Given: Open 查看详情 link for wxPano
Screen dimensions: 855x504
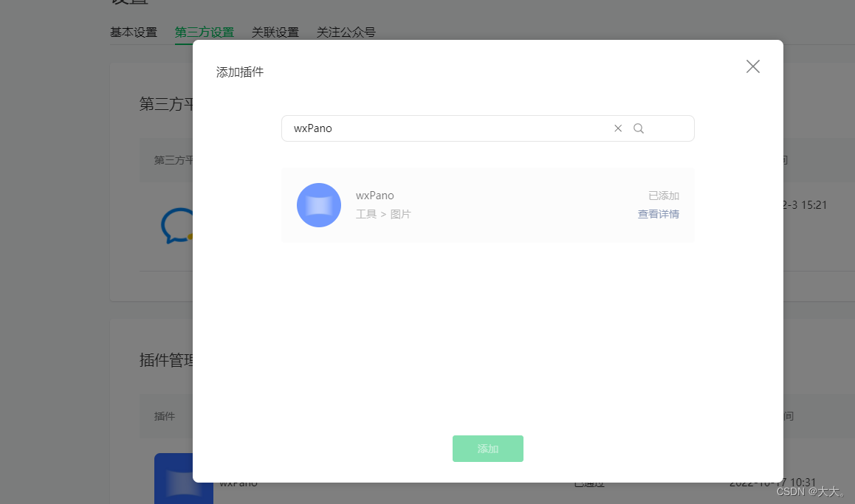Looking at the screenshot, I should [x=658, y=214].
